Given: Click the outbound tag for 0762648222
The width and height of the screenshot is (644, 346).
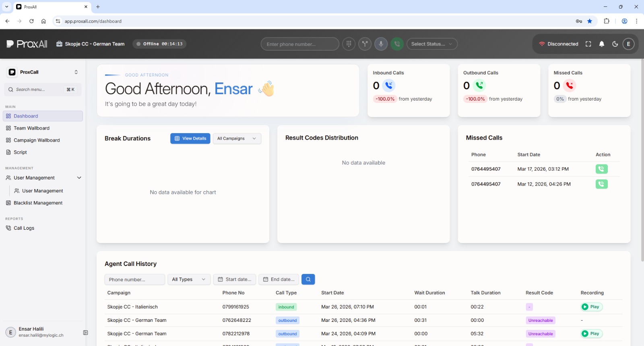Looking at the screenshot, I should (287, 320).
